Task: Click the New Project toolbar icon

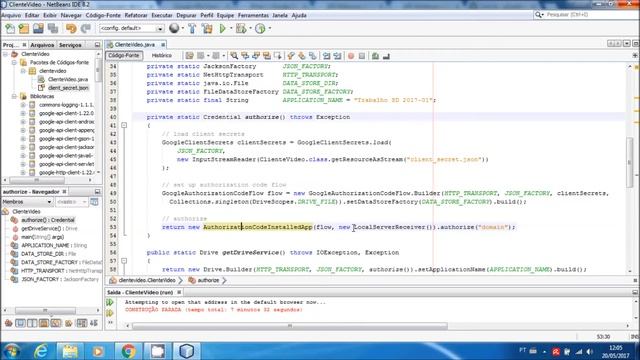Action: (24, 29)
